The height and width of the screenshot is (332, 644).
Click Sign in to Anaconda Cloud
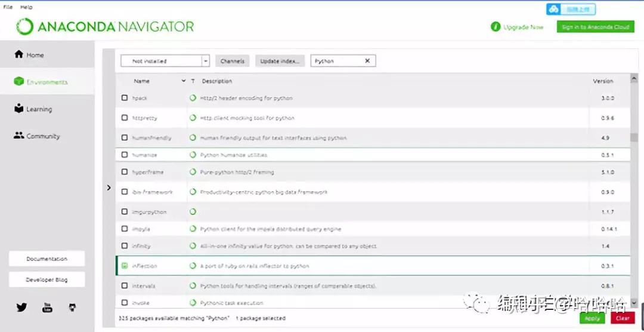pyautogui.click(x=596, y=27)
